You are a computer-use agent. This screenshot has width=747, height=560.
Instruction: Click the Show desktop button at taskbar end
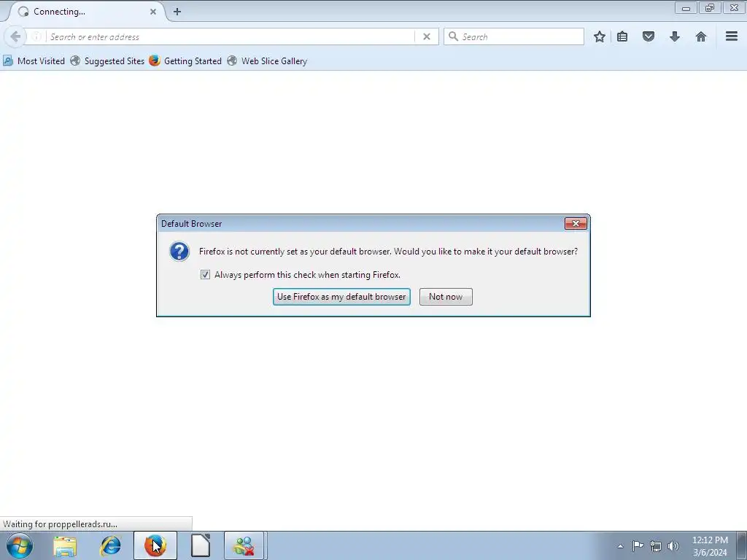(x=742, y=545)
